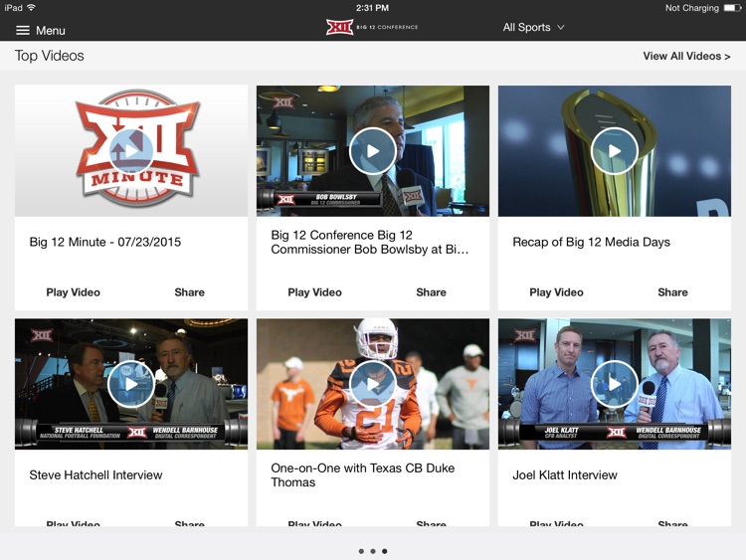Image resolution: width=746 pixels, height=560 pixels.
Task: Play Duke Thomas video circle button
Action: pyautogui.click(x=373, y=384)
